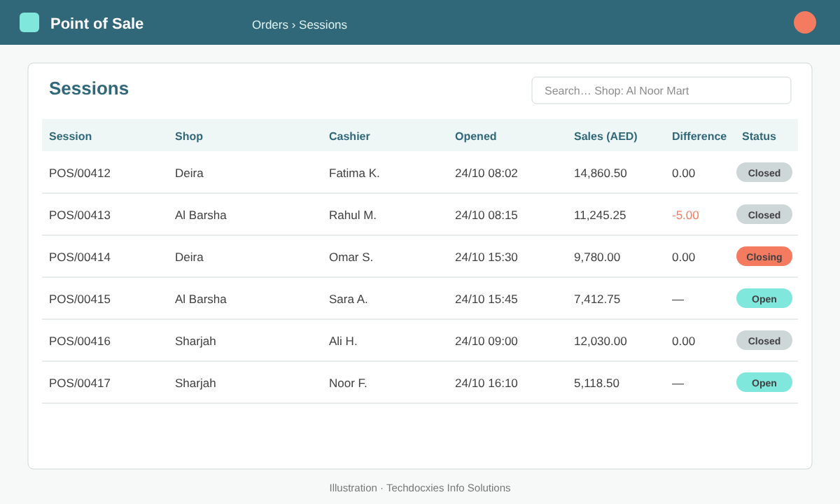Click Deira shop in POS/00412 row
This screenshot has height=504, width=840.
tap(189, 173)
